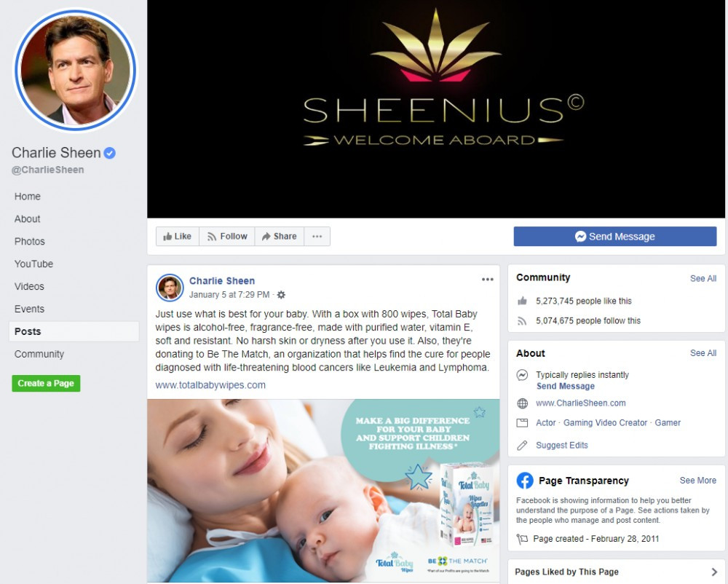Image resolution: width=728 pixels, height=584 pixels.
Task: Open the www.totalbabywipes.com link
Action: [x=210, y=385]
